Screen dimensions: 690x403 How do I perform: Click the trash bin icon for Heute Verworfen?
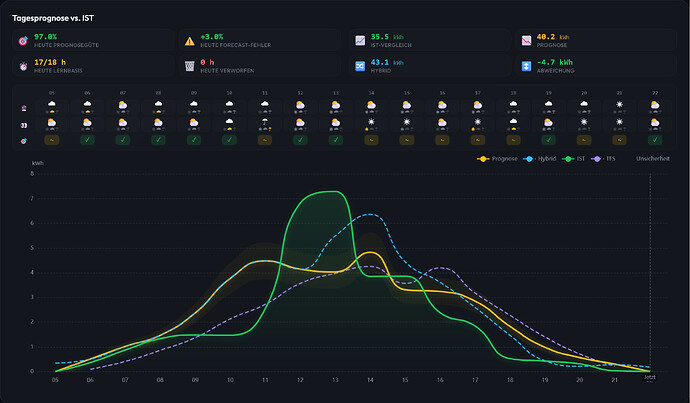[x=190, y=66]
